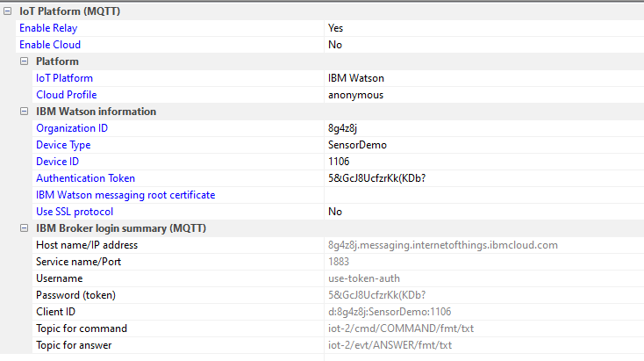Select the Topic for answer row label

[x=74, y=345]
